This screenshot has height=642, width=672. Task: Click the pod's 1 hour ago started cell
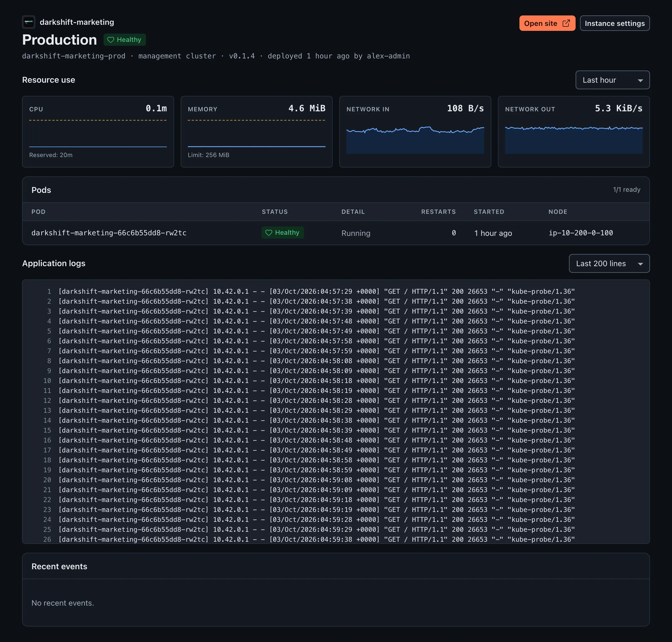tap(493, 233)
